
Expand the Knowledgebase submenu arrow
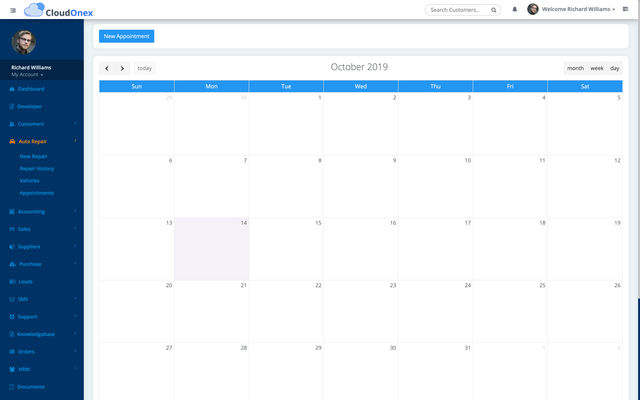pyautogui.click(x=75, y=333)
